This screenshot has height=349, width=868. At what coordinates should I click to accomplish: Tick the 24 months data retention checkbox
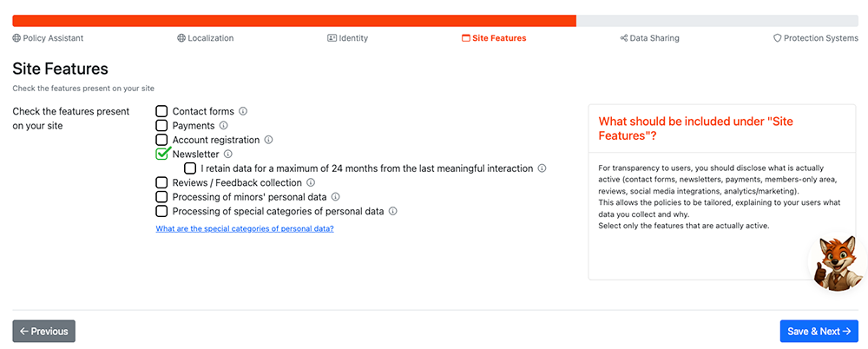click(190, 168)
